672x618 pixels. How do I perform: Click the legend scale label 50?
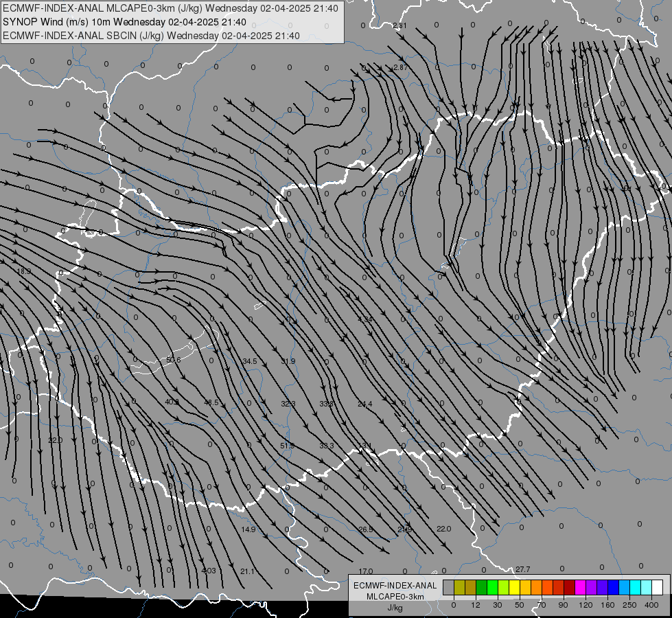coord(520,605)
